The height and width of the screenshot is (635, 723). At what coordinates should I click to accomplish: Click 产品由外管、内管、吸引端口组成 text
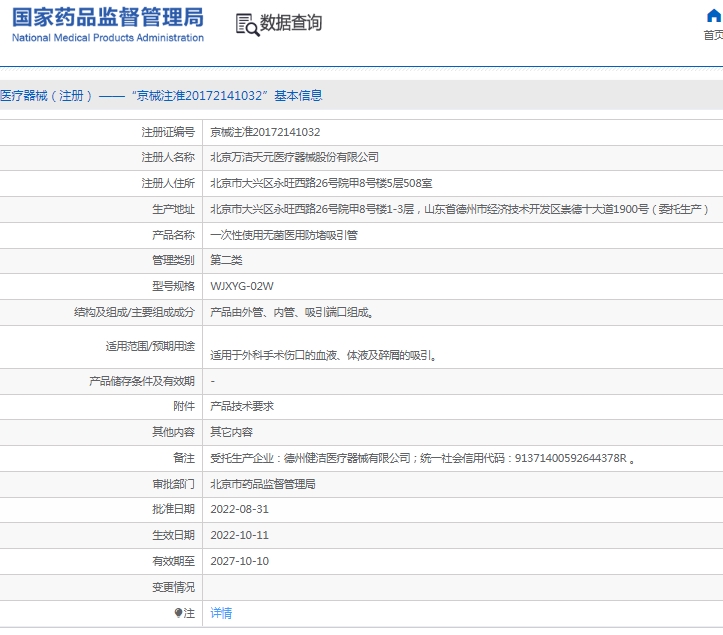(x=292, y=313)
